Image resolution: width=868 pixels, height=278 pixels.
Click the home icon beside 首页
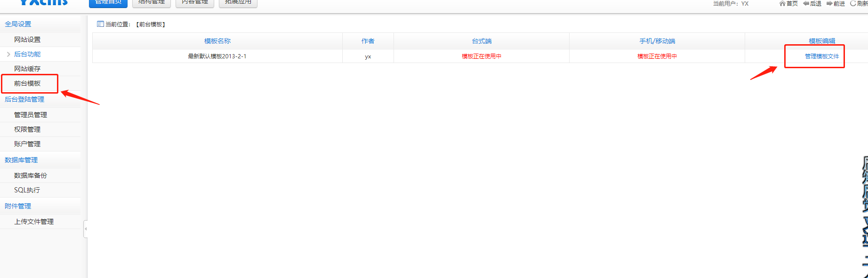pos(782,3)
